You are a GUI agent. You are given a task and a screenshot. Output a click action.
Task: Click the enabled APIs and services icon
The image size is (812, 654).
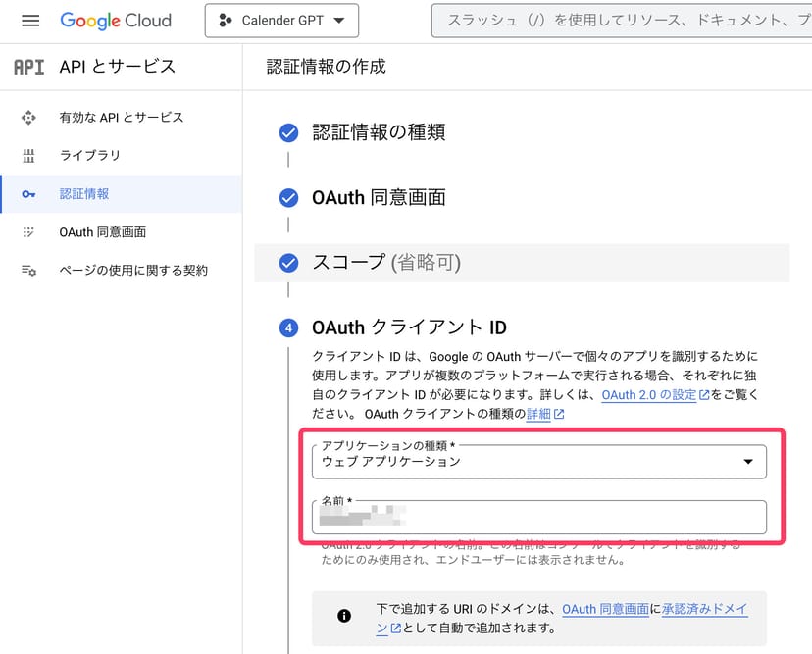pyautogui.click(x=28, y=118)
